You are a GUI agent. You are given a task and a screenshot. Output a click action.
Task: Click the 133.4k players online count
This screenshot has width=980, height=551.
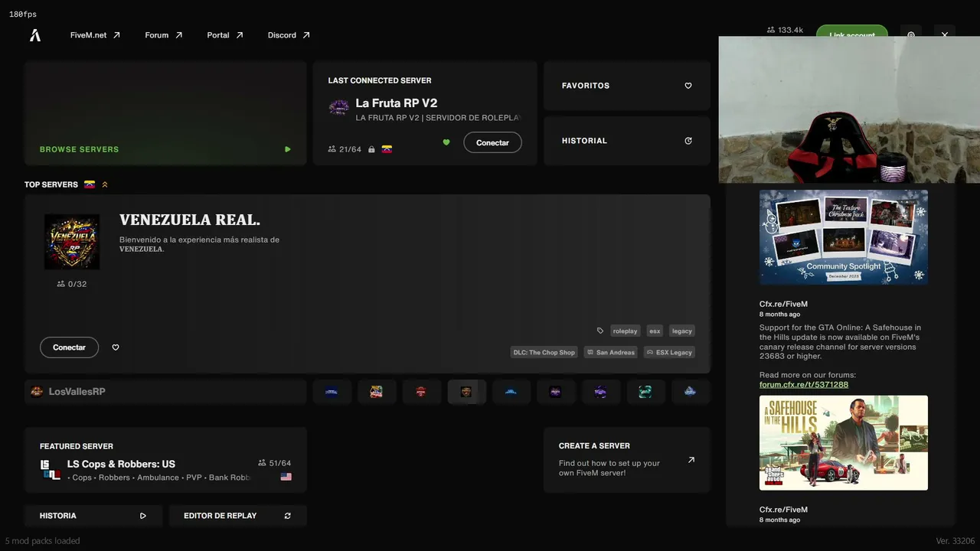click(x=785, y=30)
